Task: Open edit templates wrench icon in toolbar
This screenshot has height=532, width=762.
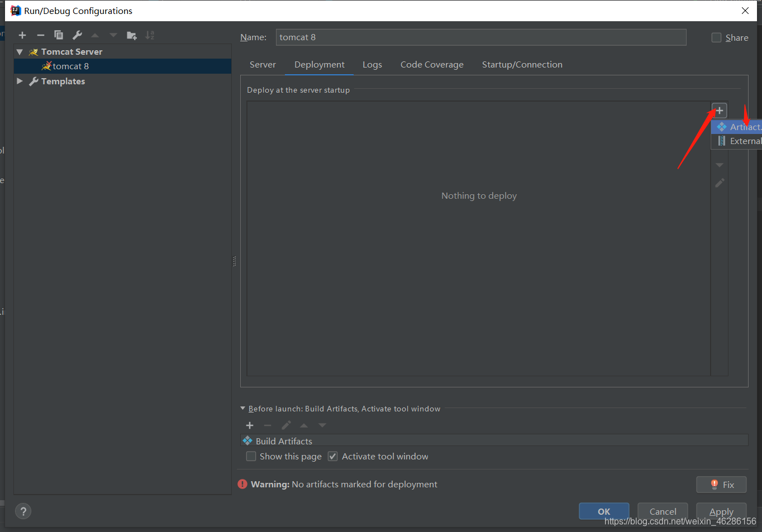Action: tap(77, 35)
